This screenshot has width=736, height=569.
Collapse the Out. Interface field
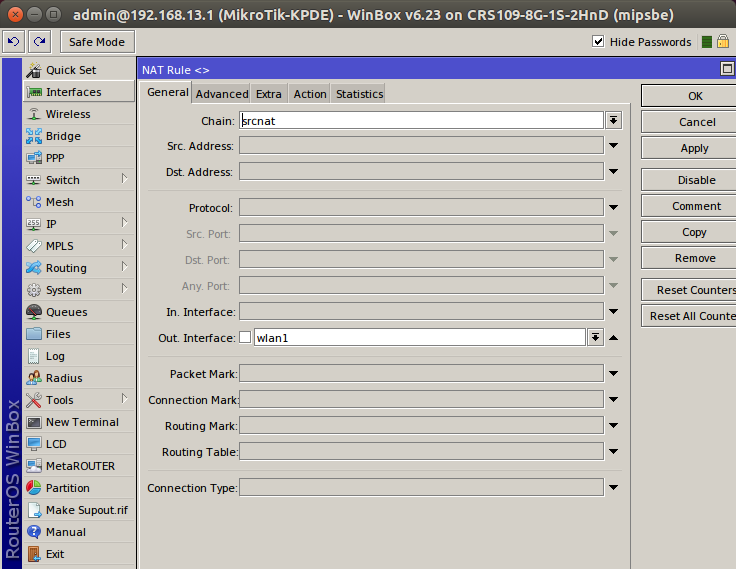point(613,338)
